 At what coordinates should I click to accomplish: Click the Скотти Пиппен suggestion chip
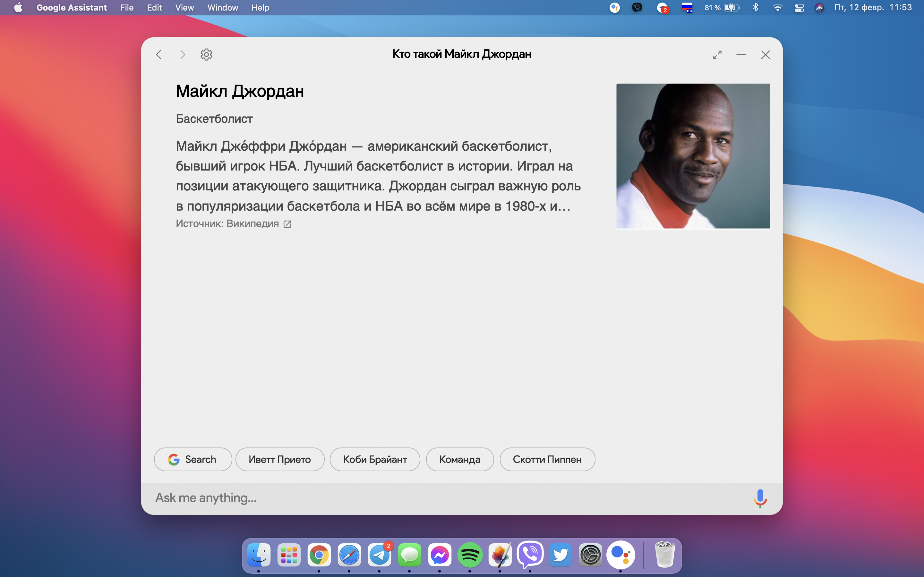pyautogui.click(x=547, y=459)
